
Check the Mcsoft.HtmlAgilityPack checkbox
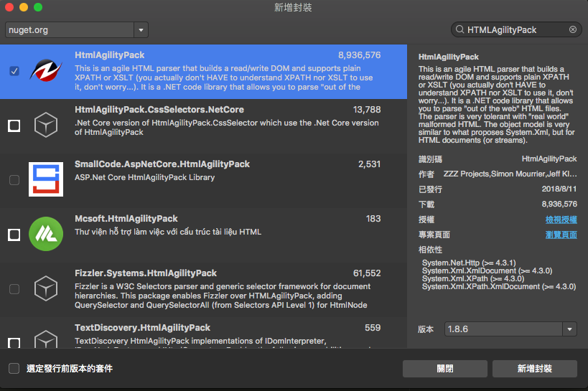coord(14,235)
